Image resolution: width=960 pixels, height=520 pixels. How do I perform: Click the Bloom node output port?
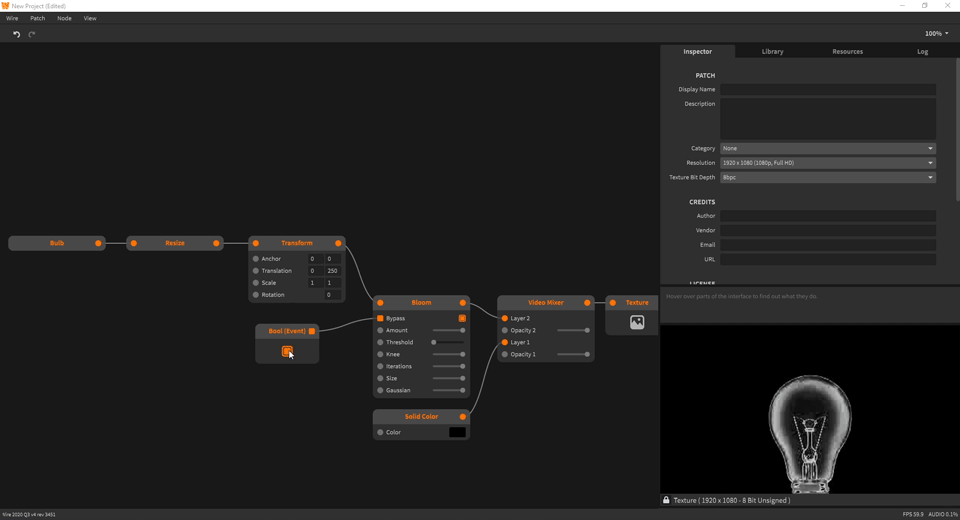point(463,303)
